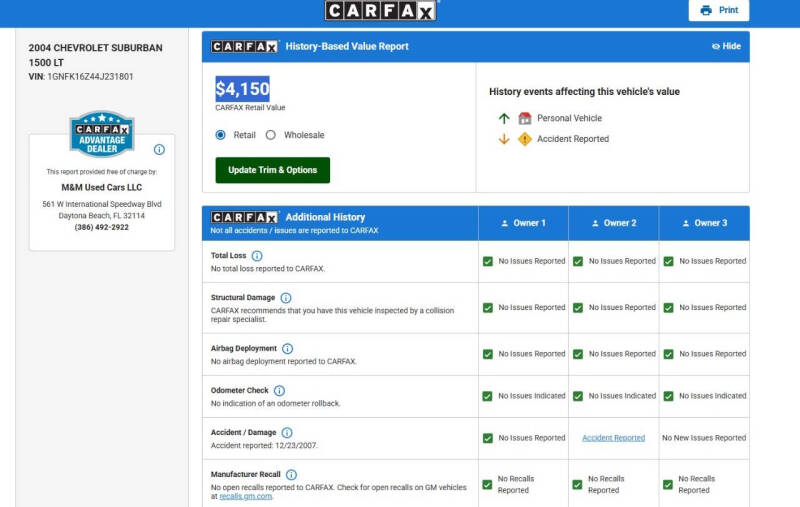
Task: Open the Structural Damage info icon
Action: coord(286,297)
